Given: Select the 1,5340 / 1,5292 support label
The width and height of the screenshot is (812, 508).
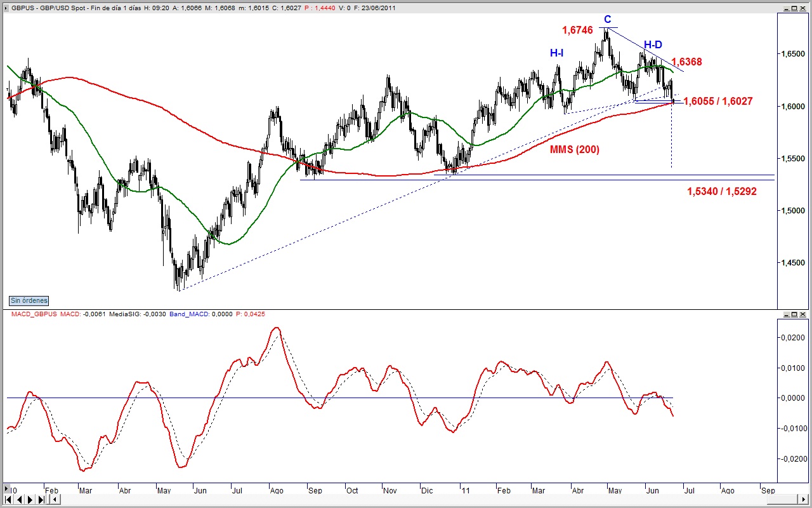Looking at the screenshot, I should 722,191.
